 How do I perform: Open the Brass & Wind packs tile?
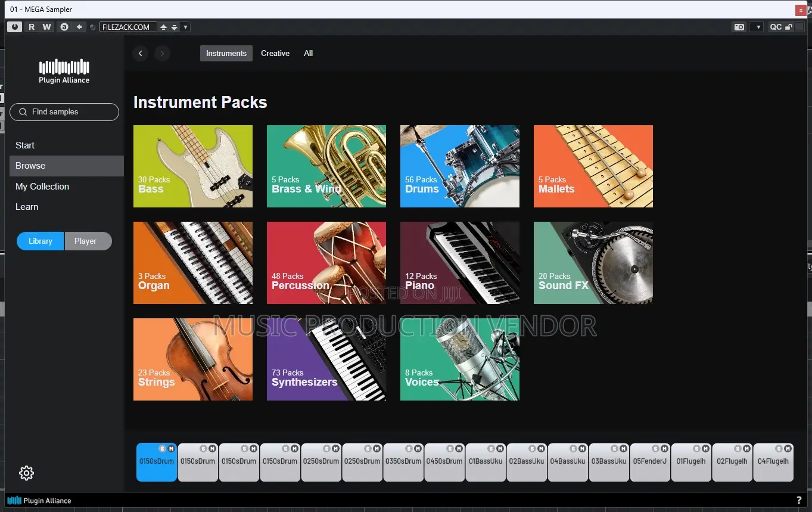pos(326,166)
